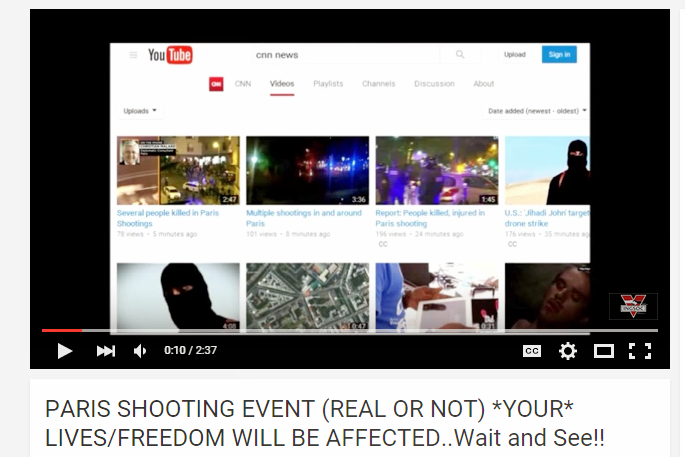This screenshot has width=685, height=457.
Task: Click the YouTube logo
Action: pyautogui.click(x=170, y=55)
